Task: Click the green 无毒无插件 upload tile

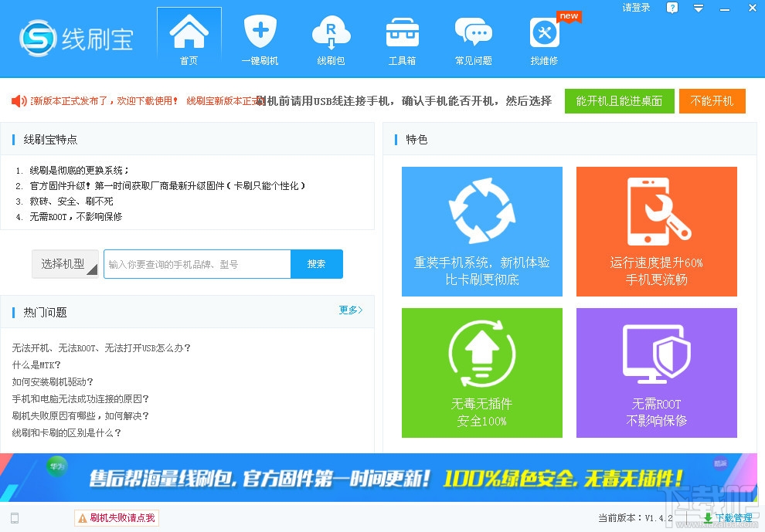Action: 482,372
